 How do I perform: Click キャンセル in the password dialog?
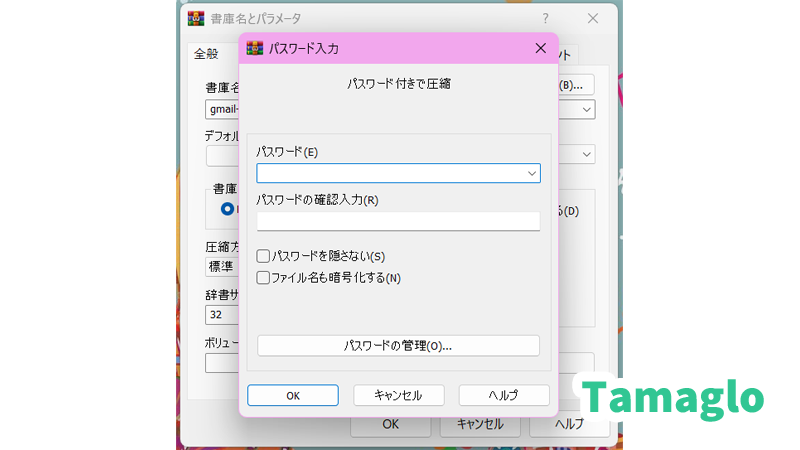pyautogui.click(x=398, y=395)
